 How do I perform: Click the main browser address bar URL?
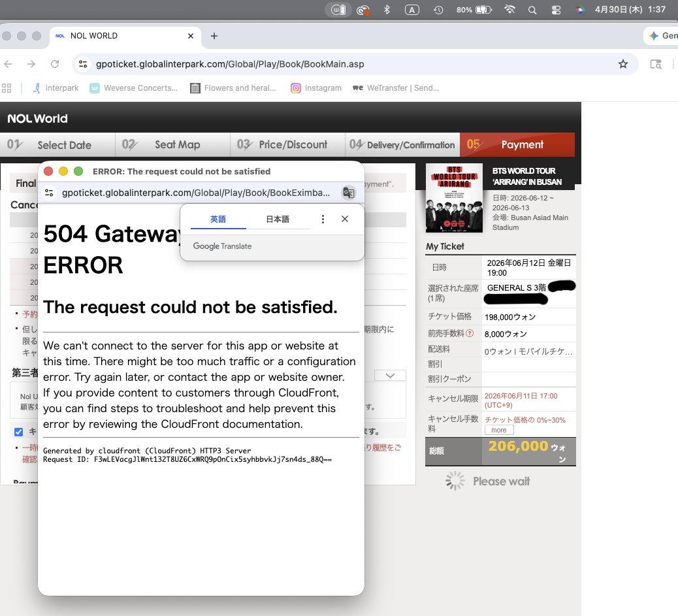[230, 64]
